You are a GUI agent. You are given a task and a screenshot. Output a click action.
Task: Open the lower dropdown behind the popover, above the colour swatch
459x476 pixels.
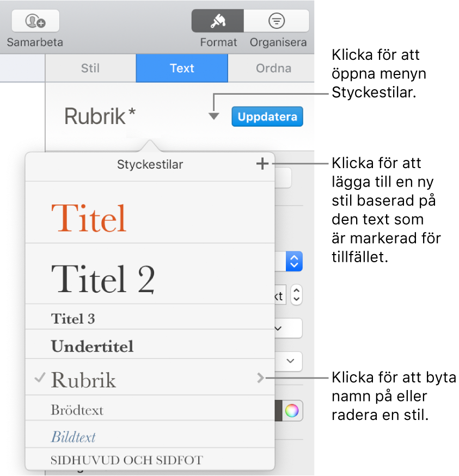coord(289,361)
